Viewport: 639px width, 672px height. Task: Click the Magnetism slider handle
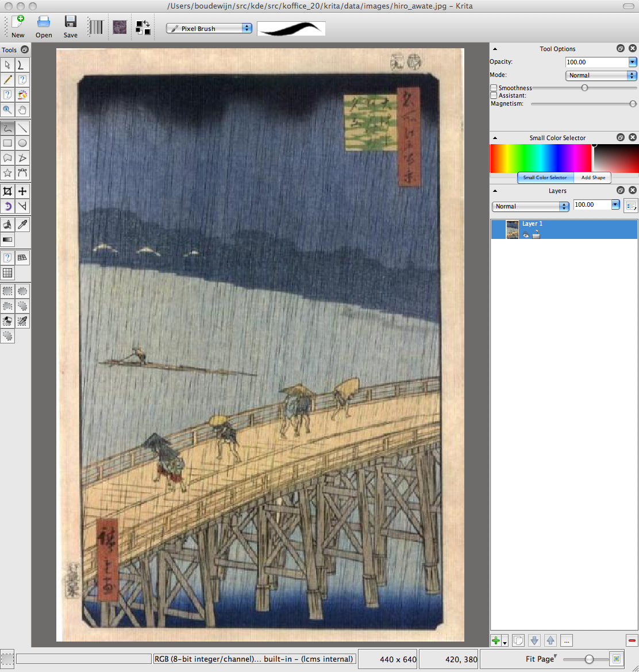[633, 104]
